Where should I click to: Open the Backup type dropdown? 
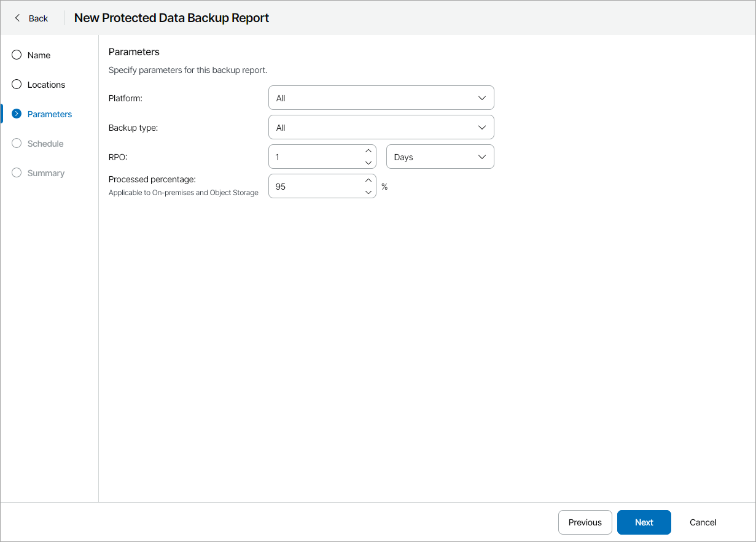pyautogui.click(x=381, y=127)
